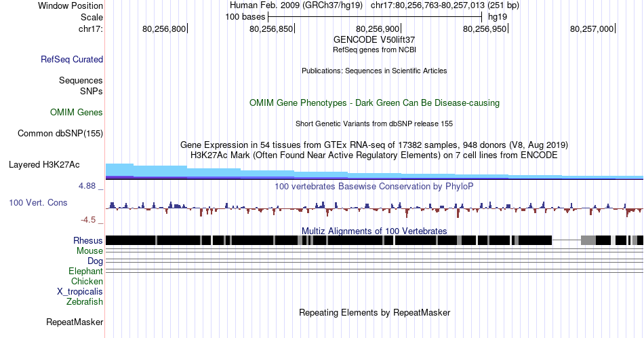Viewport: 644px width, 338px height.
Task: Select the Chicken alignment label
Action: pyautogui.click(x=87, y=281)
